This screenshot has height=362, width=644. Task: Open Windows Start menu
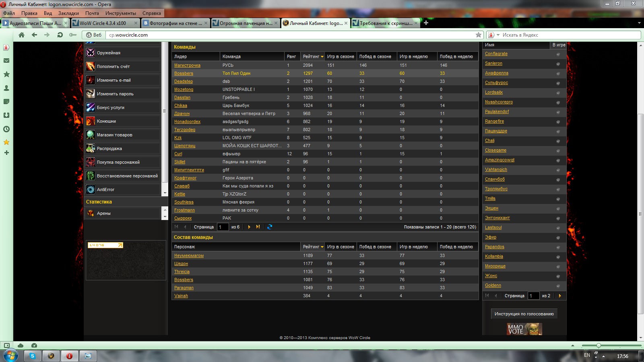10,356
